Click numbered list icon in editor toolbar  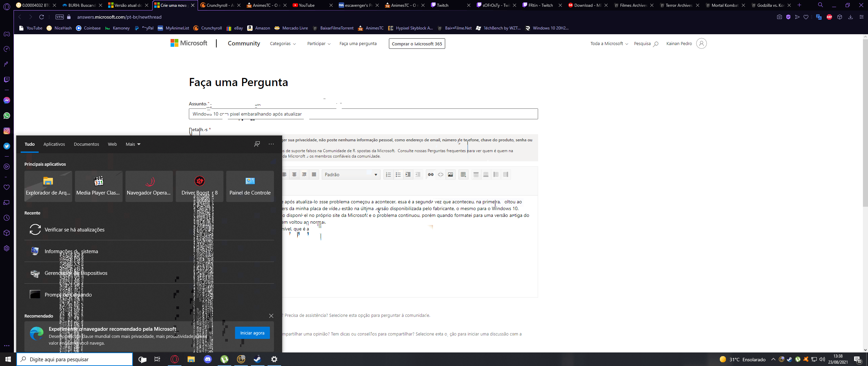(389, 175)
